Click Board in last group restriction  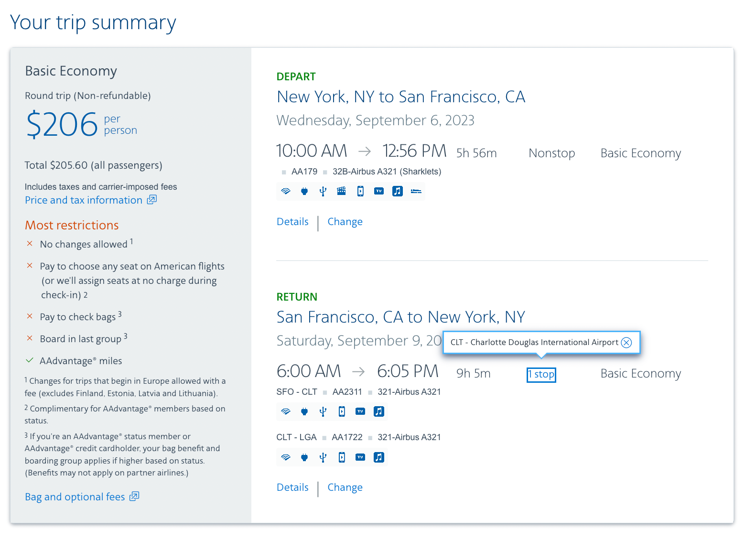point(81,339)
